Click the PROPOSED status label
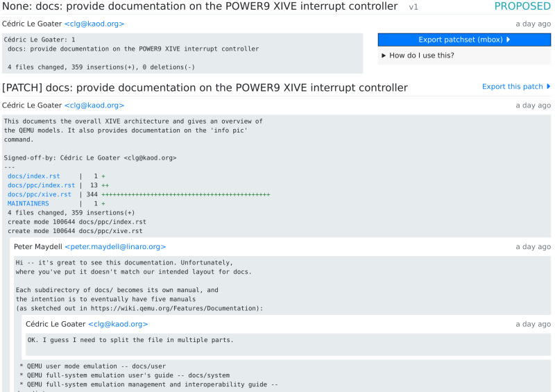This screenshot has height=392, width=555. (x=522, y=7)
